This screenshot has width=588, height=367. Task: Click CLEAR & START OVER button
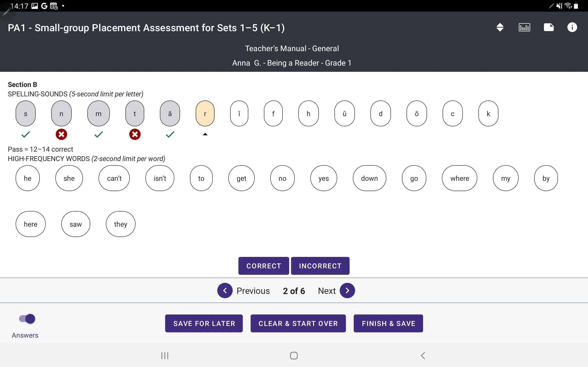pyautogui.click(x=298, y=323)
